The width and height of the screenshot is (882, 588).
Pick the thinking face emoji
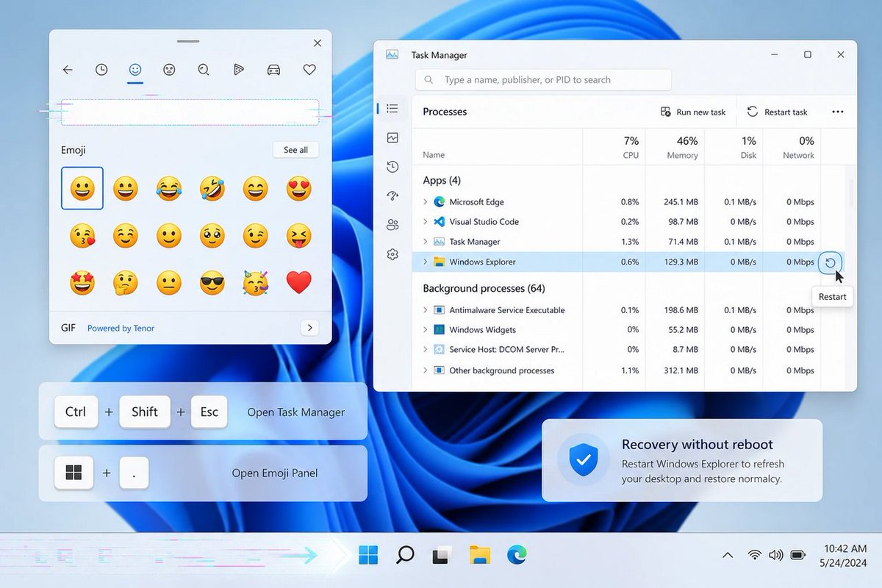tap(126, 282)
